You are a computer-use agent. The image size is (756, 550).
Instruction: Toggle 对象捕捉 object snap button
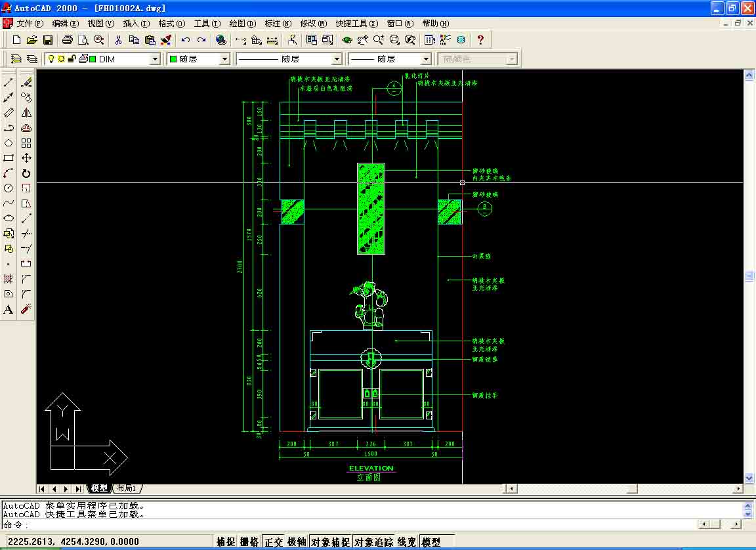(331, 542)
